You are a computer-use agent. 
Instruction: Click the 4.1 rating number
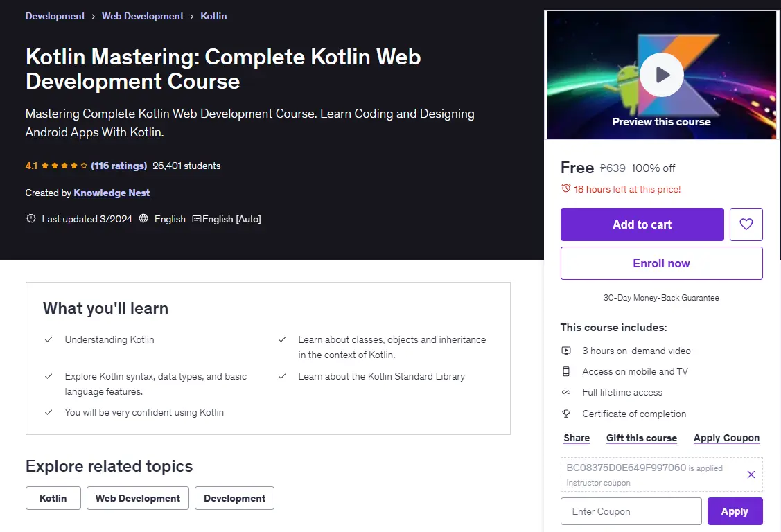31,166
